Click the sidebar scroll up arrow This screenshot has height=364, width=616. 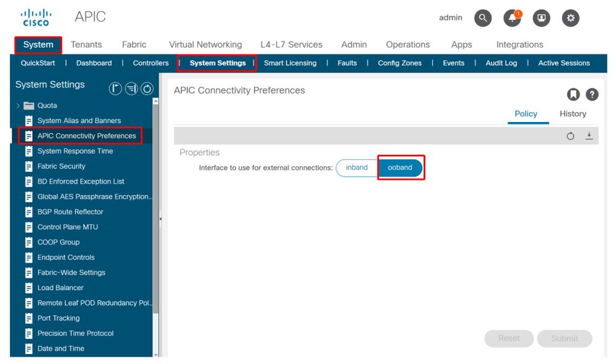155,101
